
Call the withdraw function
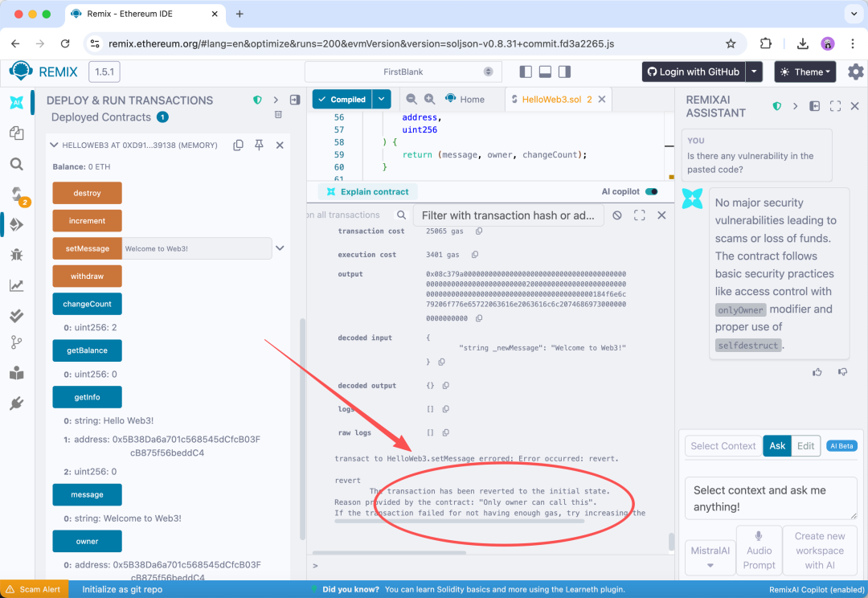[87, 276]
